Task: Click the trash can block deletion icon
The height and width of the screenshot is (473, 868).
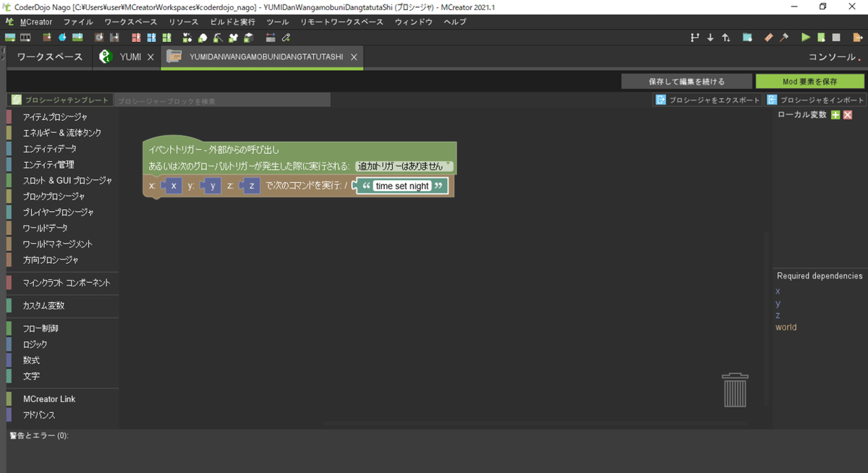Action: pyautogui.click(x=735, y=389)
